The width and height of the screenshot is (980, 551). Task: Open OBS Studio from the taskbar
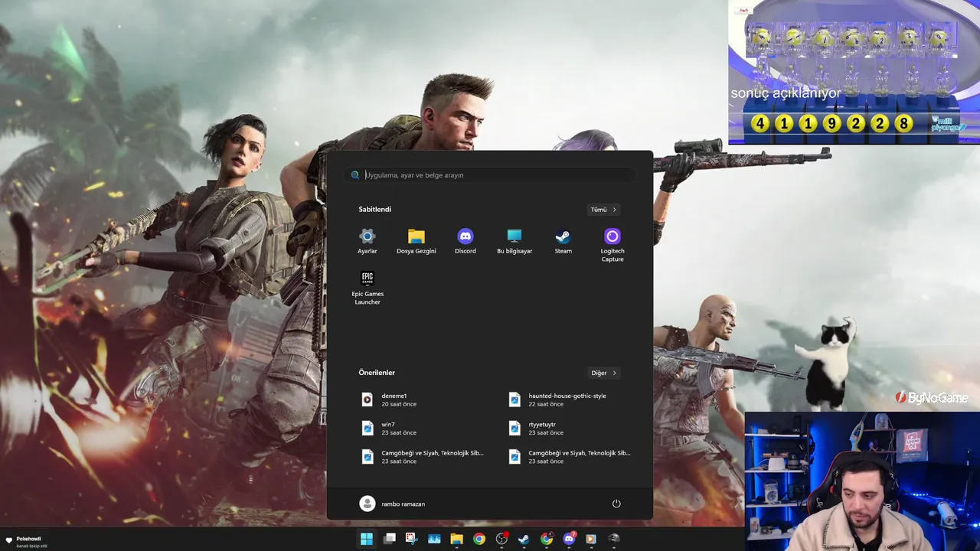point(501,539)
